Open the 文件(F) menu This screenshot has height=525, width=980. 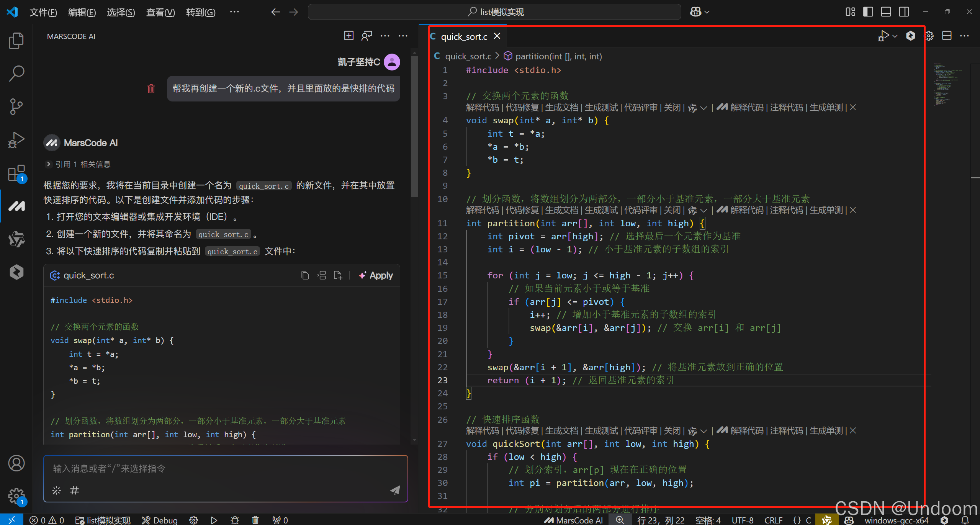43,12
